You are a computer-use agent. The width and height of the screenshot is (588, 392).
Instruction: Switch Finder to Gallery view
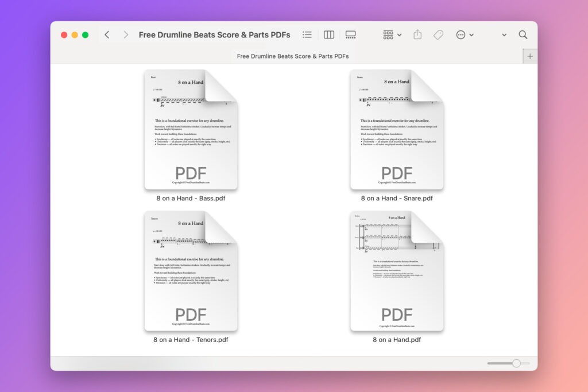(x=350, y=34)
